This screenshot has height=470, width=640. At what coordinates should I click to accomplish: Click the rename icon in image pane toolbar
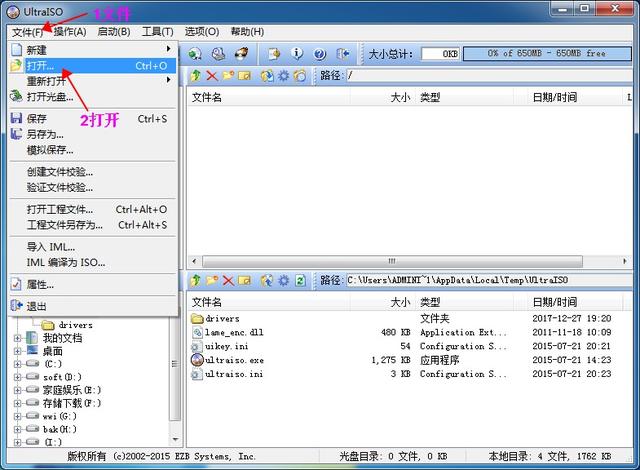pos(244,75)
